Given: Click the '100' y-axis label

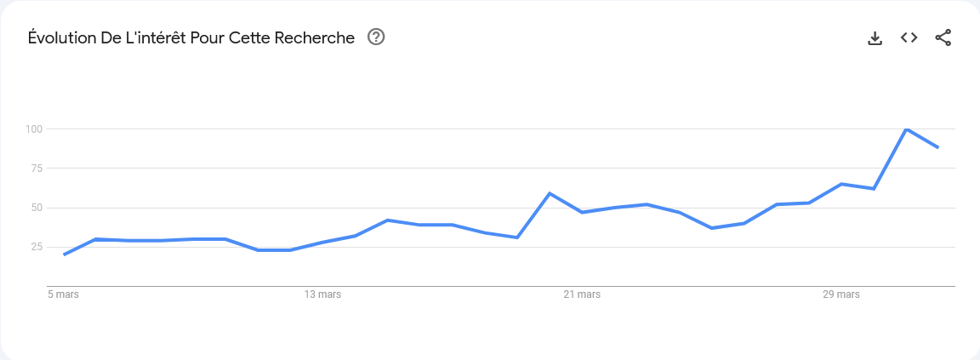Looking at the screenshot, I should 33,129.
